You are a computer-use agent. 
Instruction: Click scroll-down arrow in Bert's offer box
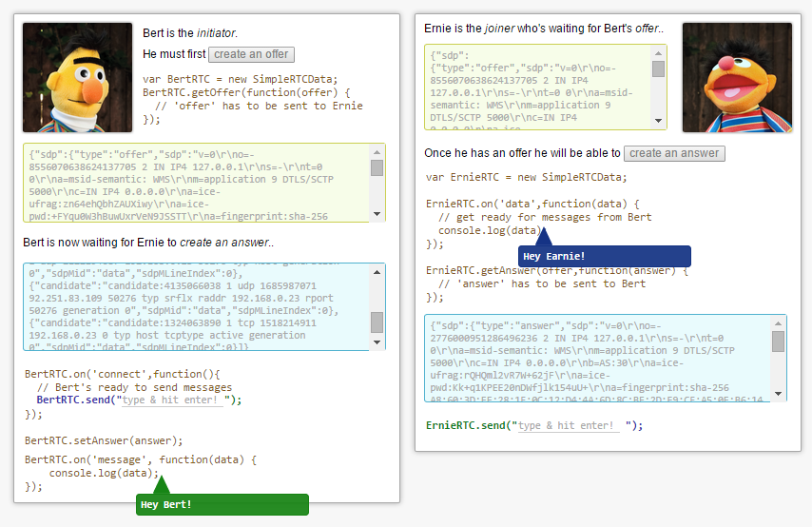click(377, 214)
